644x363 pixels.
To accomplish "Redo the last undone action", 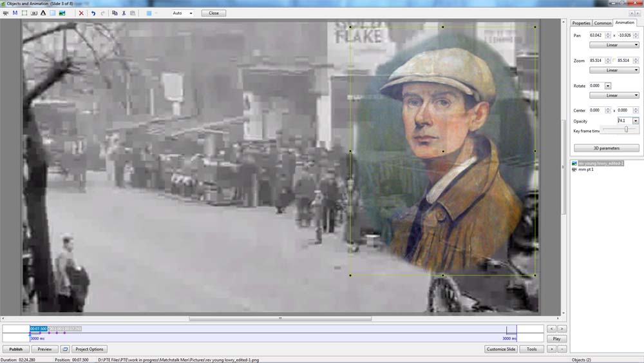I will pyautogui.click(x=102, y=13).
